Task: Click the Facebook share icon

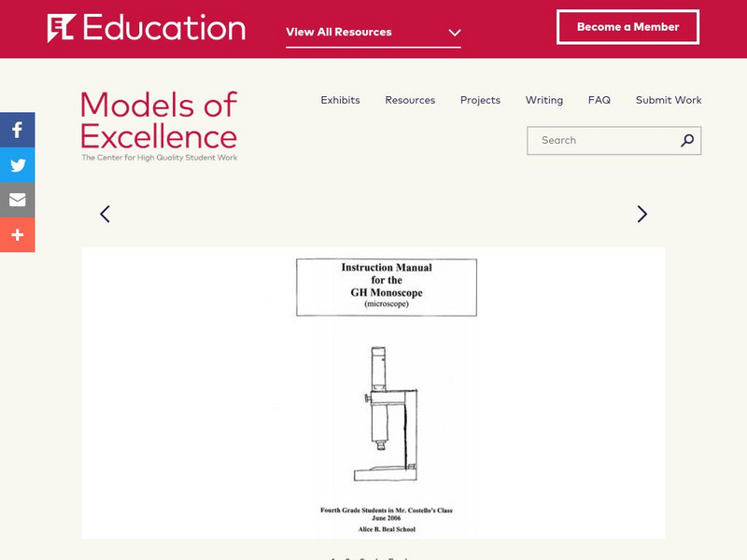Action: (17, 130)
